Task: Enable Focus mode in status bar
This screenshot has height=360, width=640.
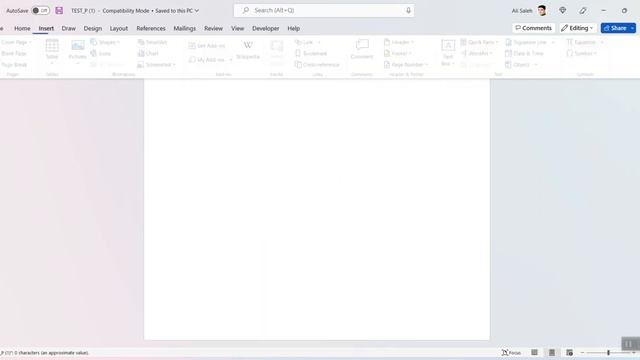Action: click(511, 353)
